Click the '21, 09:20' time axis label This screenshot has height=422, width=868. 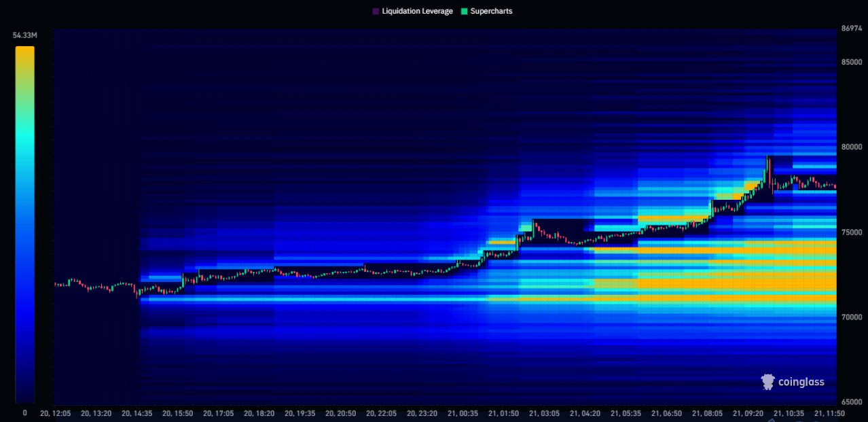tap(748, 412)
